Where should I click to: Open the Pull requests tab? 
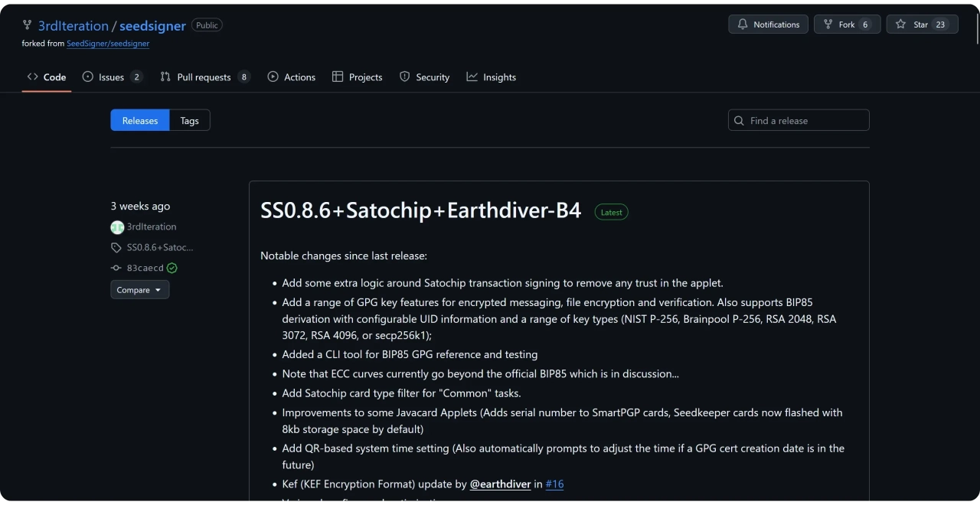click(204, 77)
